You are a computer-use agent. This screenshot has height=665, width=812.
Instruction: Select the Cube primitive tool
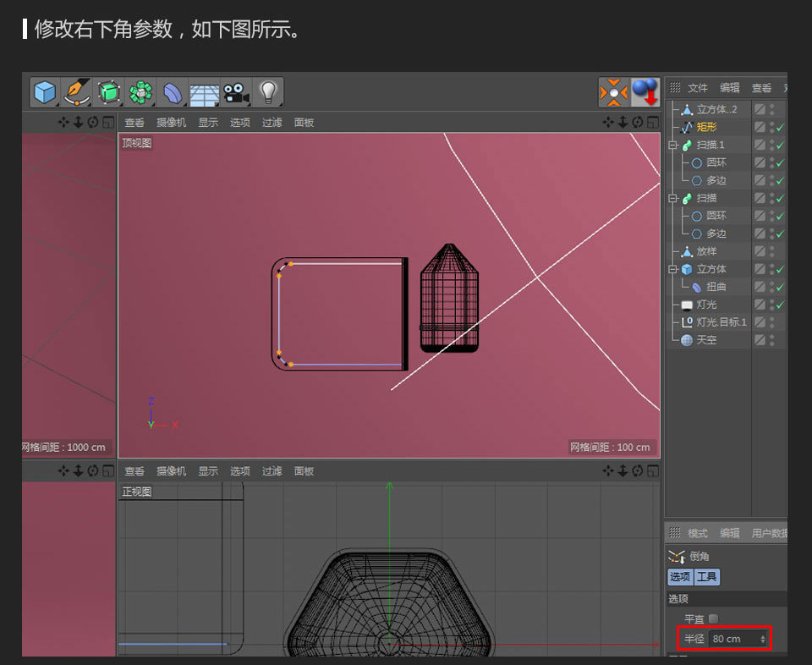tap(44, 92)
